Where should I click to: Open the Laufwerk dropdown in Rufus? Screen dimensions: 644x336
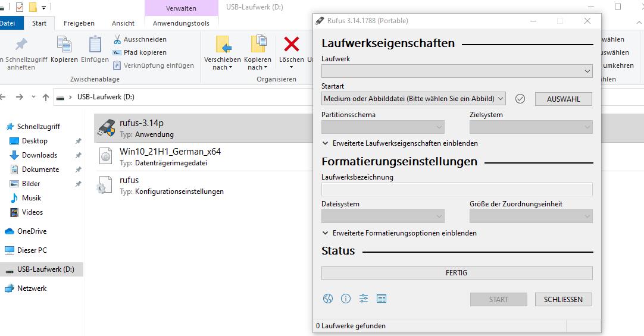click(x=457, y=71)
